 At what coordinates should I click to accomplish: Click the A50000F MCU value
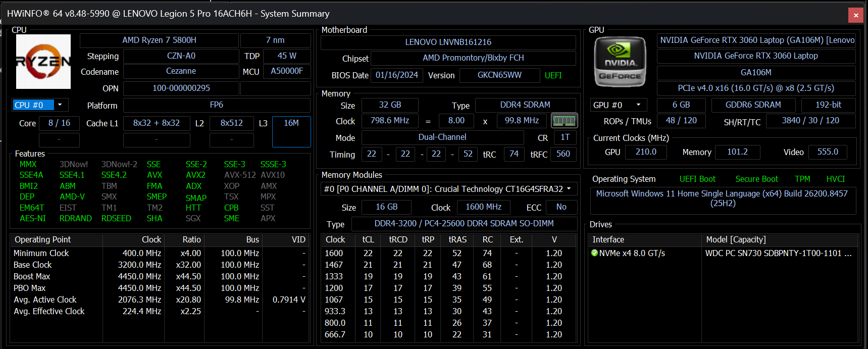coord(287,71)
